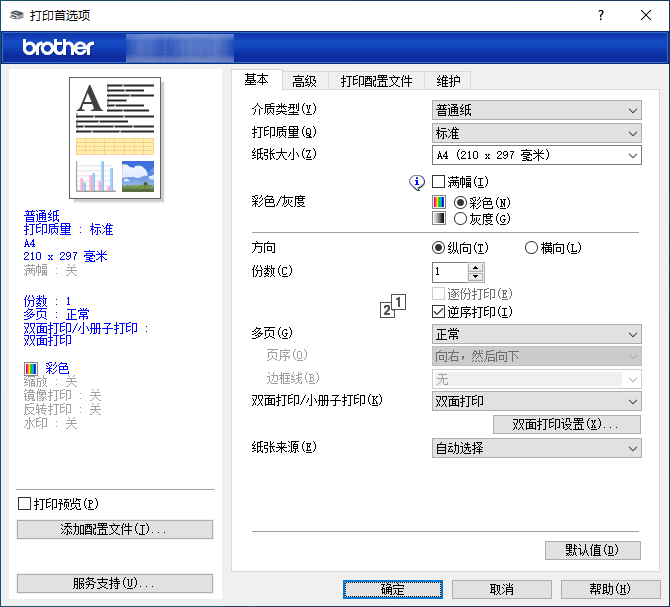
Task: Switch to the 维护 tab
Action: [448, 81]
